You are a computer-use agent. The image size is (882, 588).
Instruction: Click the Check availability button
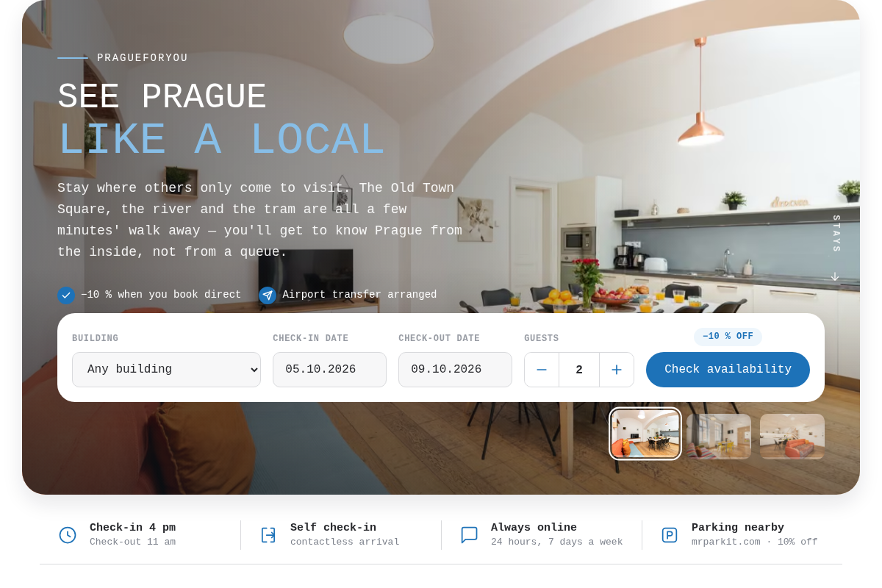pyautogui.click(x=728, y=370)
